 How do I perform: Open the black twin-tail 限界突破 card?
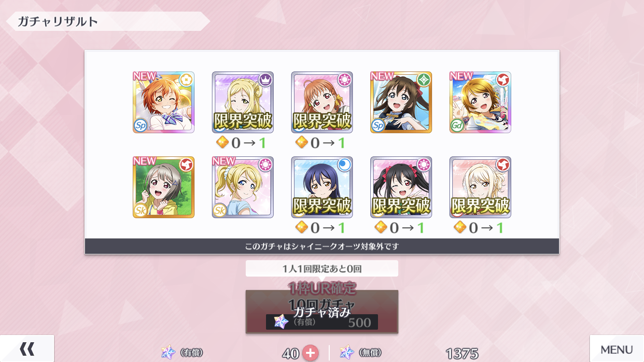click(x=401, y=187)
